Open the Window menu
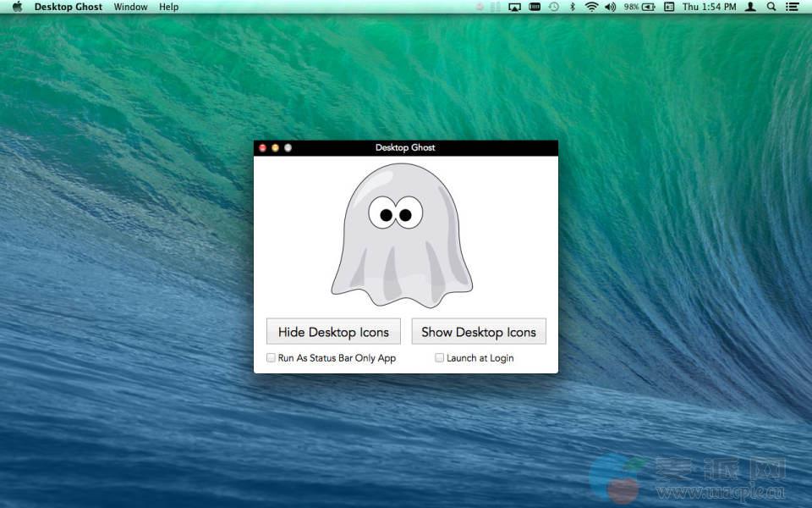 click(130, 7)
